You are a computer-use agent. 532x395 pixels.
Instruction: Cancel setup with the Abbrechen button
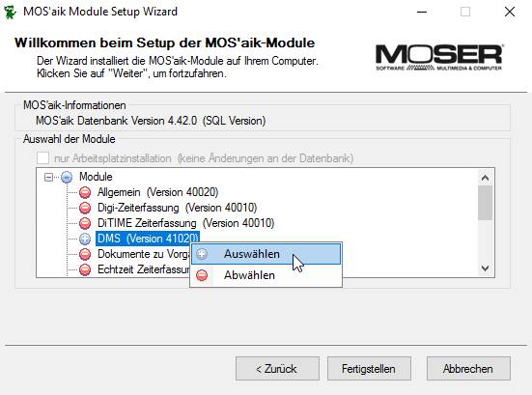coord(468,369)
